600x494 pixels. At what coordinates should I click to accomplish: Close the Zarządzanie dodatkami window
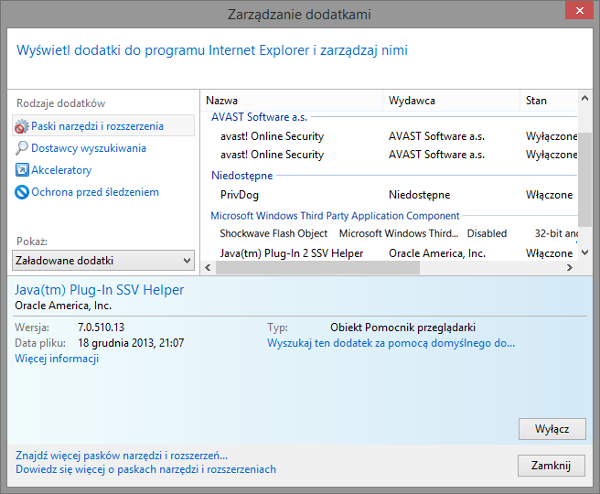click(579, 10)
